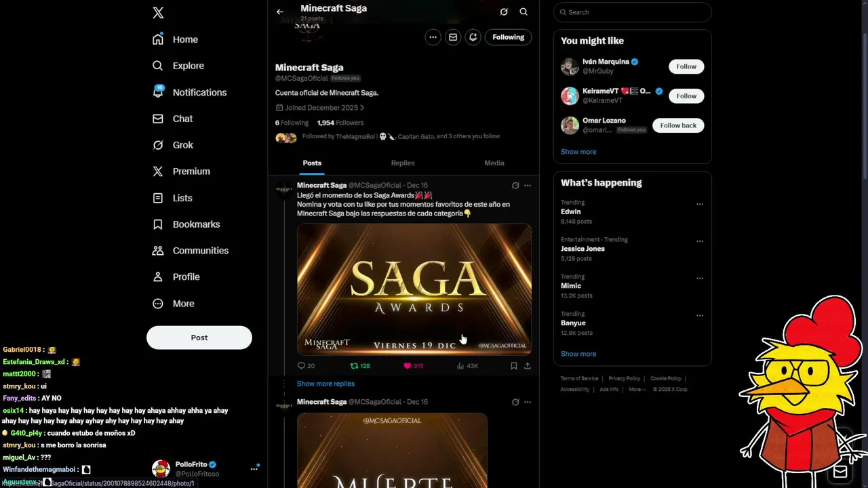Open the More menu in sidebar
The height and width of the screenshot is (488, 868).
click(x=174, y=304)
